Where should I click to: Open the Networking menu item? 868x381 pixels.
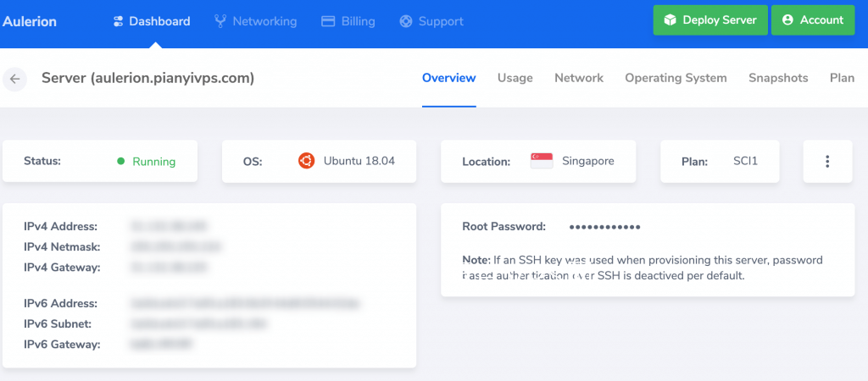256,21
